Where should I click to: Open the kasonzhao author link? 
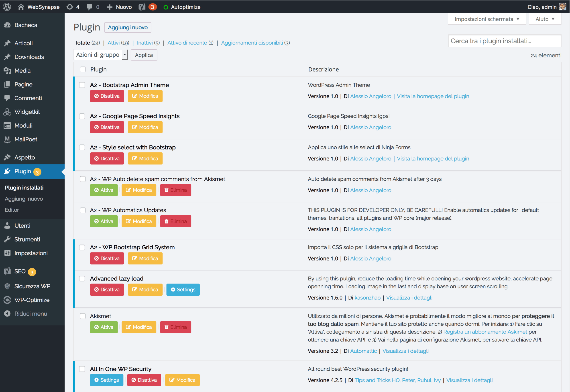tap(367, 298)
